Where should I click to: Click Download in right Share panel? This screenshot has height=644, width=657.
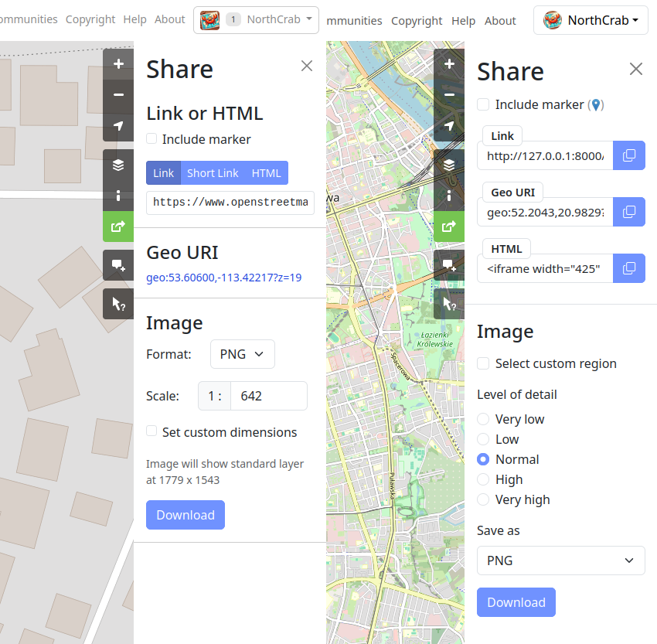tap(516, 602)
